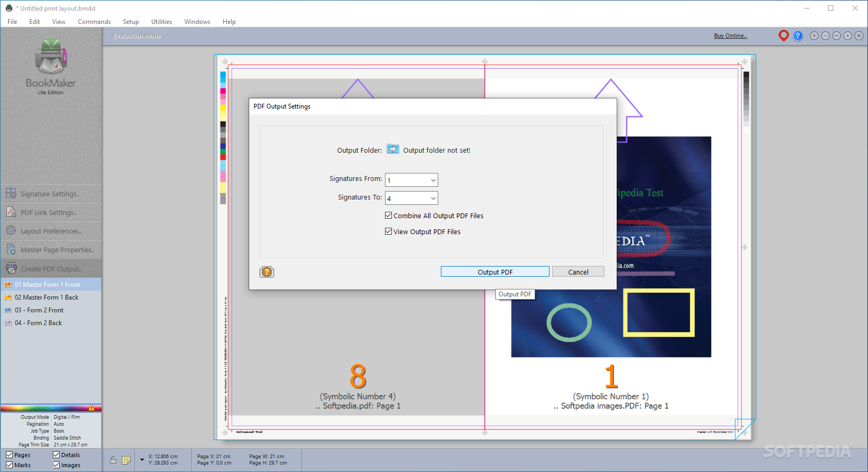The image size is (868, 472).
Task: Click icon beside 02 Master Form 1 Back
Action: [8, 297]
